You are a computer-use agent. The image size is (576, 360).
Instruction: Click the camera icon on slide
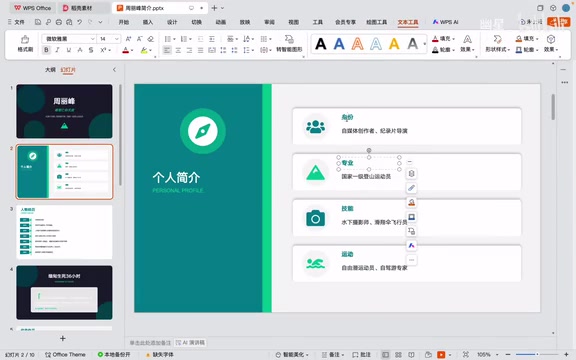pos(316,218)
